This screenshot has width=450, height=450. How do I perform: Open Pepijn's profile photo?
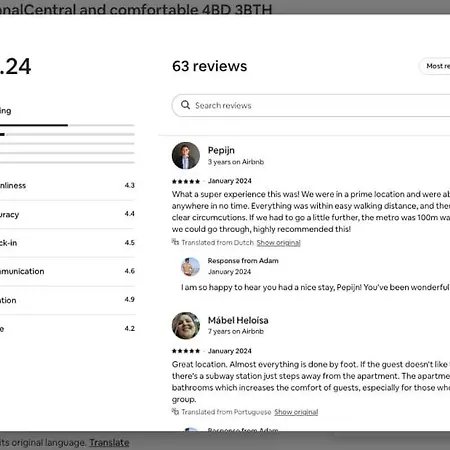pyautogui.click(x=186, y=156)
